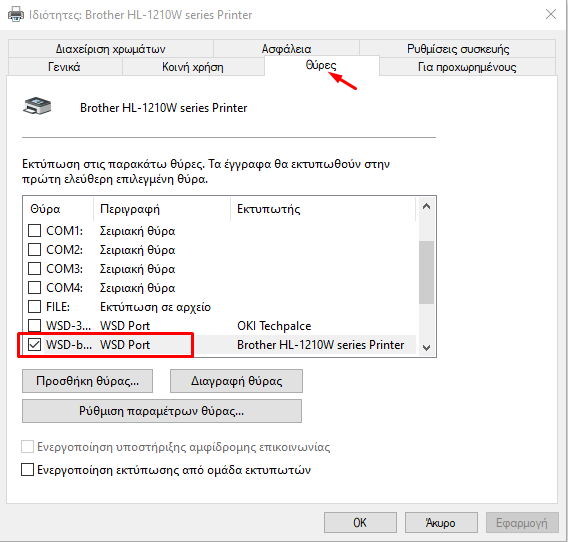The height and width of the screenshot is (542, 568).
Task: Switch to Για προχωρημένους tab
Action: point(467,67)
